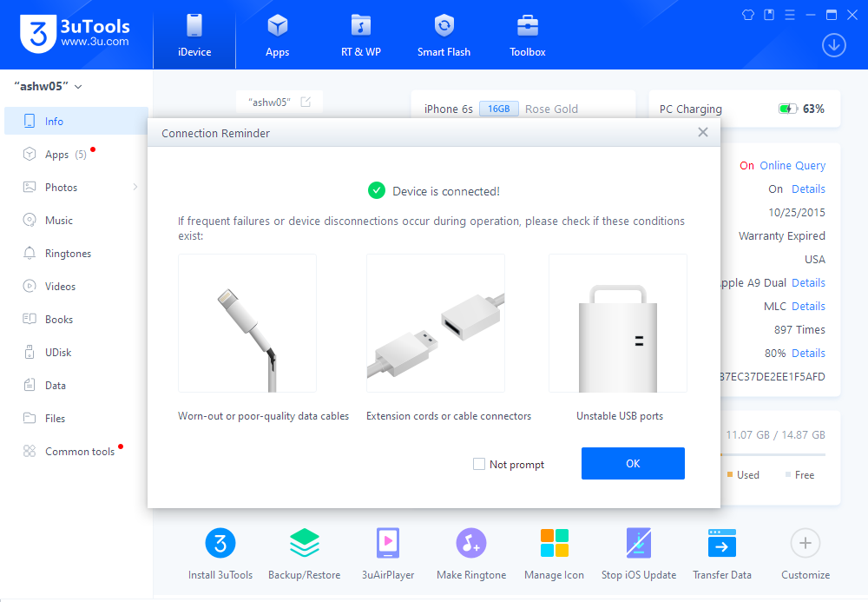Open Details link beside 80%

pyautogui.click(x=808, y=354)
